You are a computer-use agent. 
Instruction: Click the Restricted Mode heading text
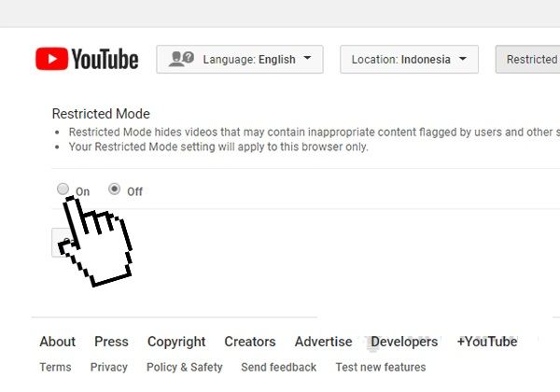[x=101, y=114]
